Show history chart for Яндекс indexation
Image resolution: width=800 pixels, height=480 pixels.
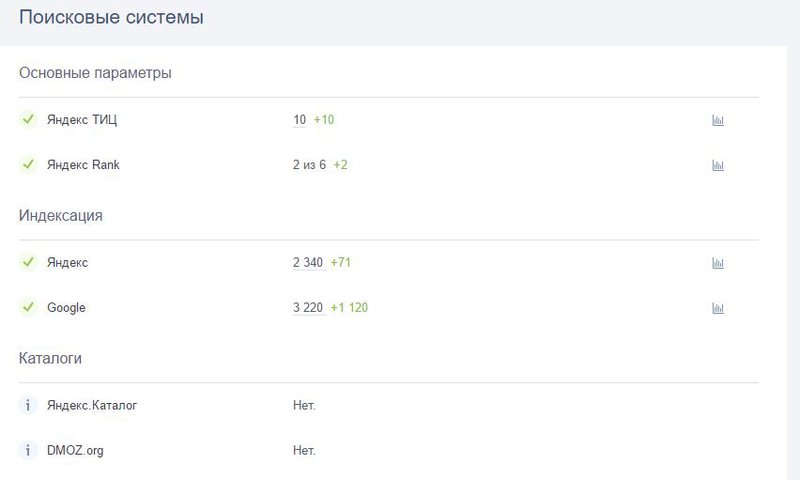coord(717,264)
